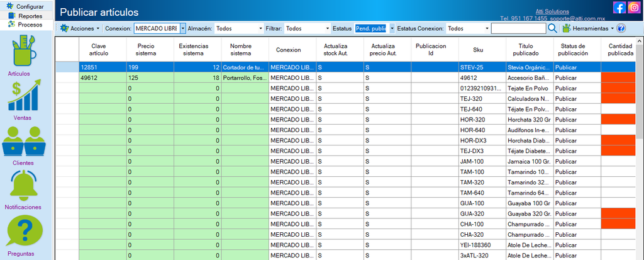644x260 pixels.
Task: Click the Sku cell JAM-100
Action: [x=482, y=161]
